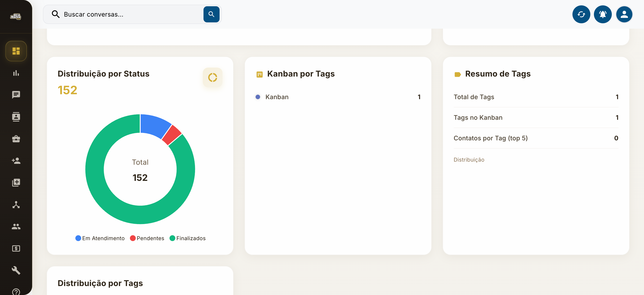Open the dashboard grid icon in sidebar
The width and height of the screenshot is (644, 295).
(x=16, y=51)
